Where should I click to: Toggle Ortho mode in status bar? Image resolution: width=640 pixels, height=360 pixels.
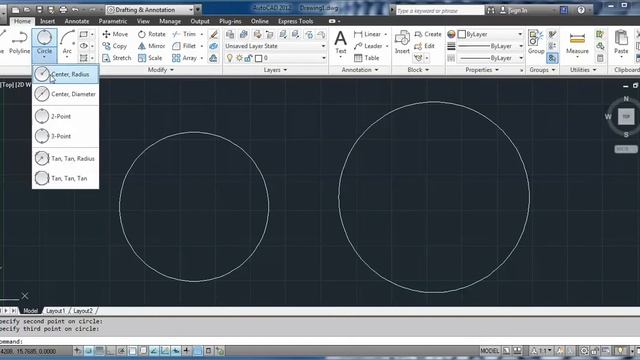(x=110, y=351)
